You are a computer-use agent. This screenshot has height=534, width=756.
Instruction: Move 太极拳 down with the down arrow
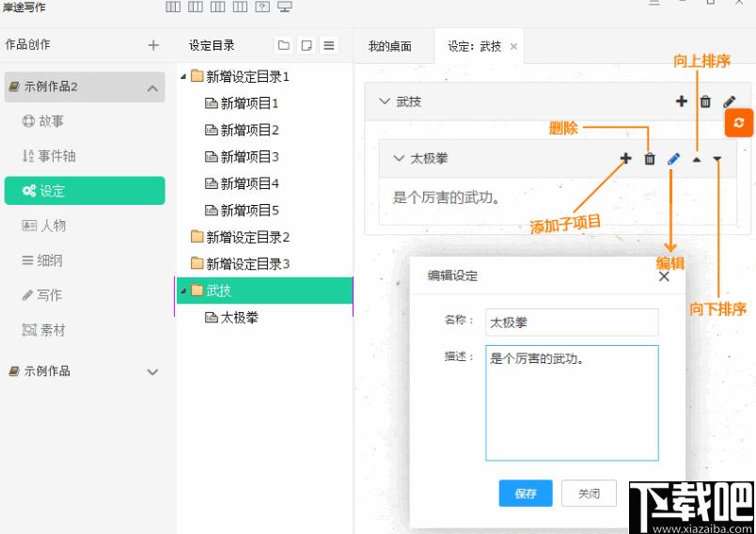(717, 159)
